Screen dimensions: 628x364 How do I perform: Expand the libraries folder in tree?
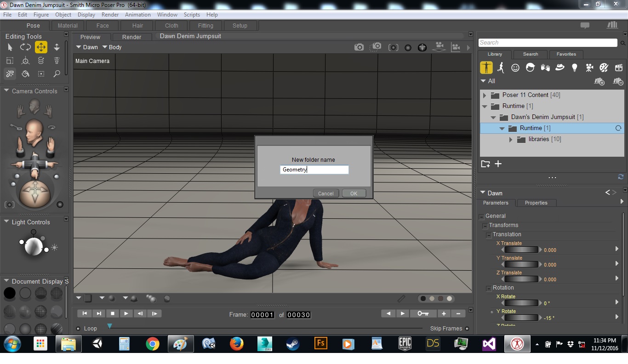[511, 139]
